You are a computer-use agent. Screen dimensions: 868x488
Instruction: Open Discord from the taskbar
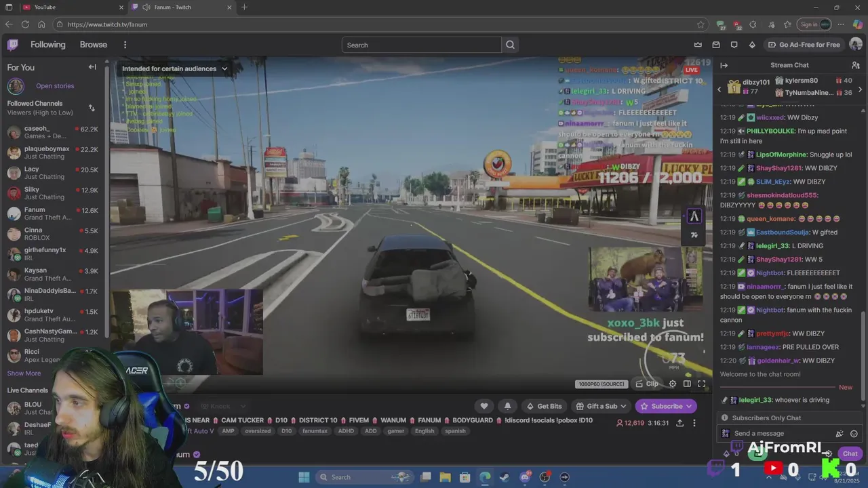[524, 477]
